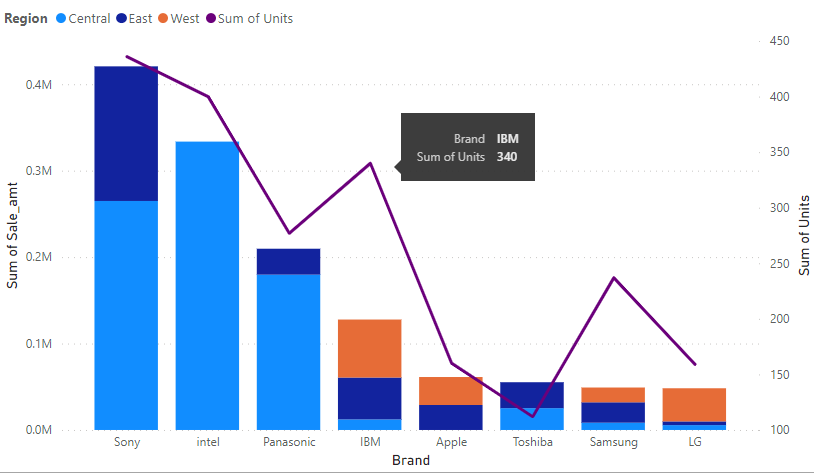Click Samsung's orange West bar segment
814x473 pixels.
(612, 395)
